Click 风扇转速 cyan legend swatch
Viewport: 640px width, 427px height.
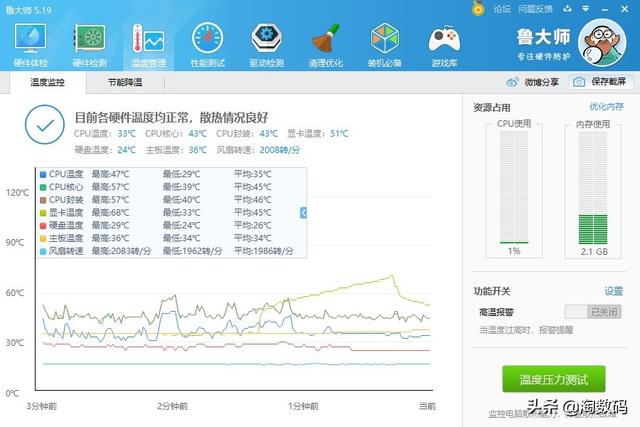43,251
